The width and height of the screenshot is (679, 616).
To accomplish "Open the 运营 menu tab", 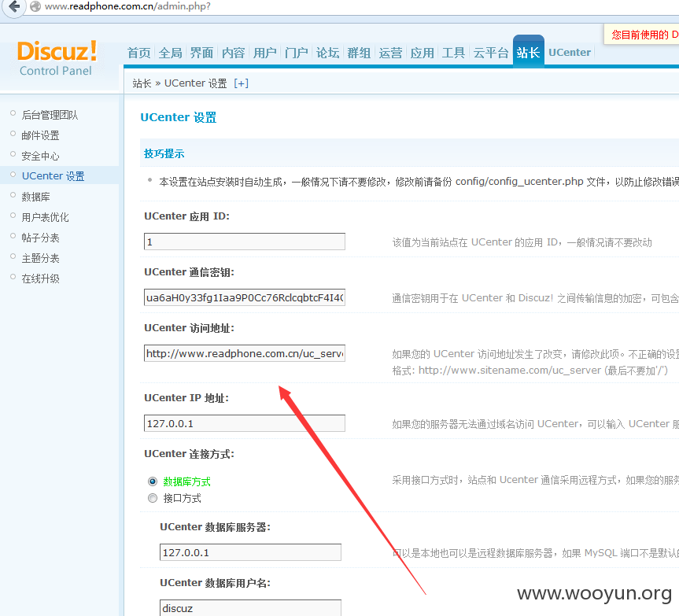I will 390,53.
